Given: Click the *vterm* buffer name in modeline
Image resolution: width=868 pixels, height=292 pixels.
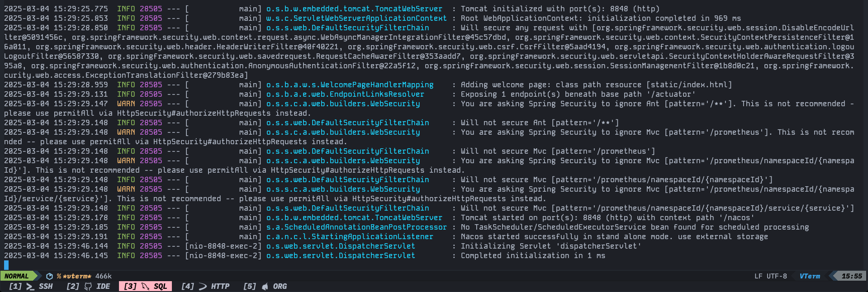Looking at the screenshot, I should pos(77,276).
